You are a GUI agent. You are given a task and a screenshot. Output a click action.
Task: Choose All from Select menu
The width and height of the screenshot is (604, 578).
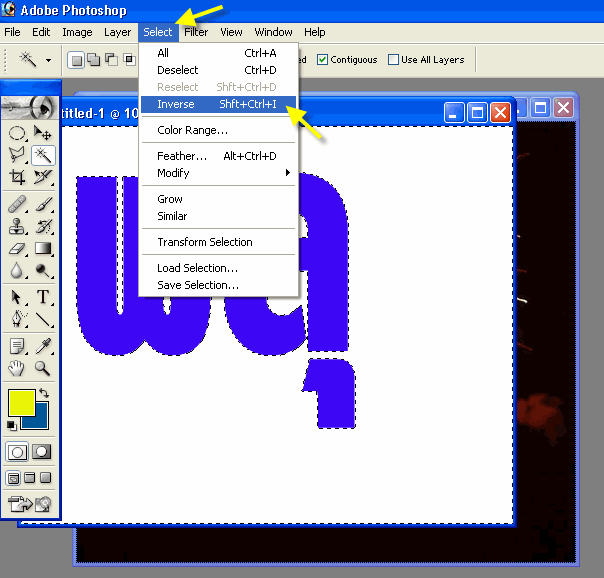coord(218,53)
